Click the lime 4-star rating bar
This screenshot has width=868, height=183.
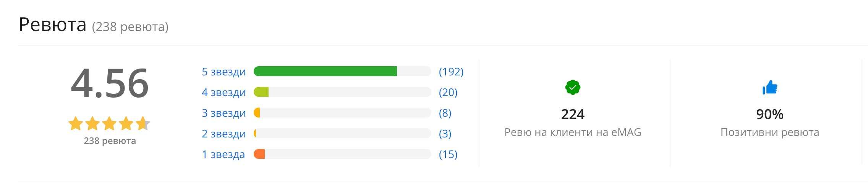coord(342,92)
